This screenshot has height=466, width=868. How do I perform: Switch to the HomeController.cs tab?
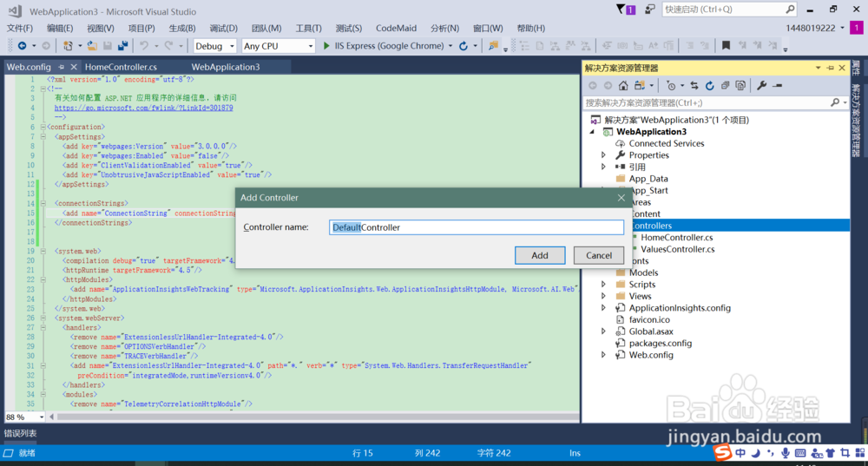click(x=121, y=67)
